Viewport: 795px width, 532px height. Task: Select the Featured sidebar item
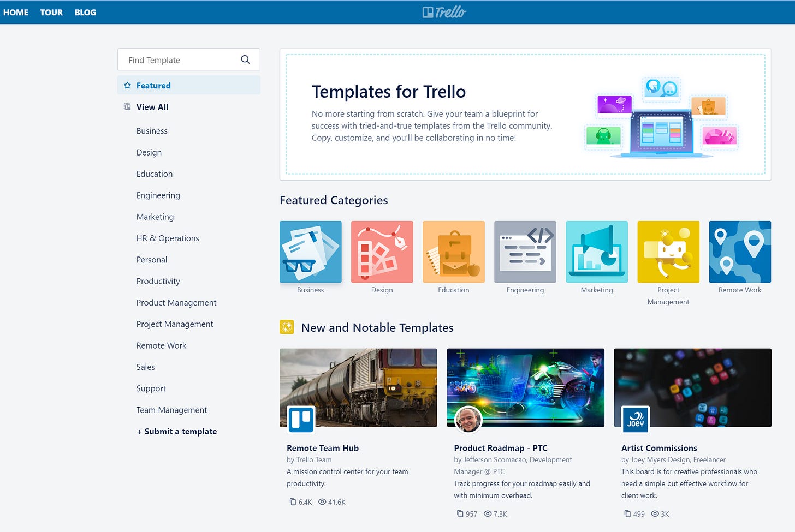[x=189, y=85]
